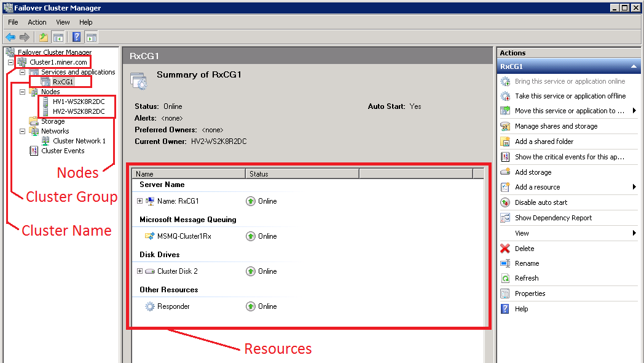Expand the Name: RxCG1 resource

140,201
